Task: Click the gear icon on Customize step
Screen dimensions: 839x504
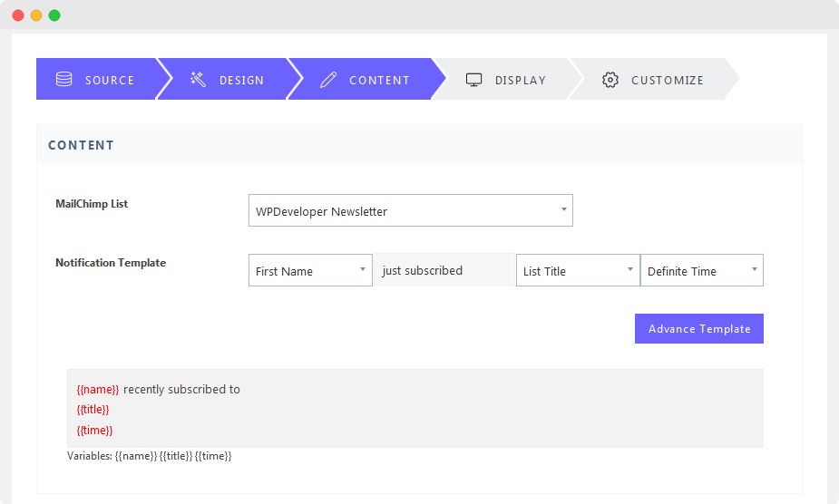Action: click(610, 80)
